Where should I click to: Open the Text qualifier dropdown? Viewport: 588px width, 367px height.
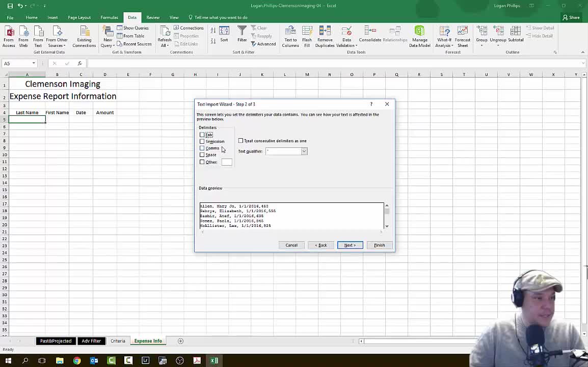(x=304, y=151)
